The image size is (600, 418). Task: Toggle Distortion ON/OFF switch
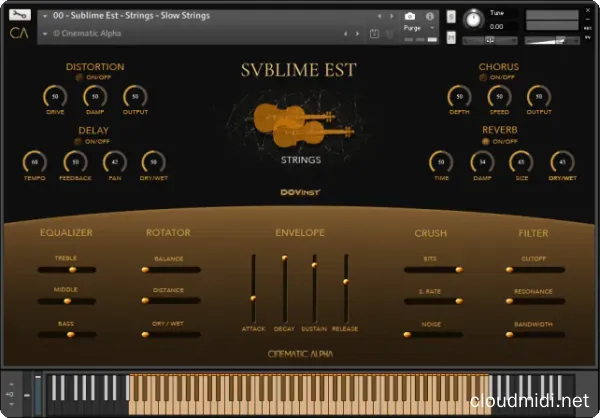[x=79, y=77]
